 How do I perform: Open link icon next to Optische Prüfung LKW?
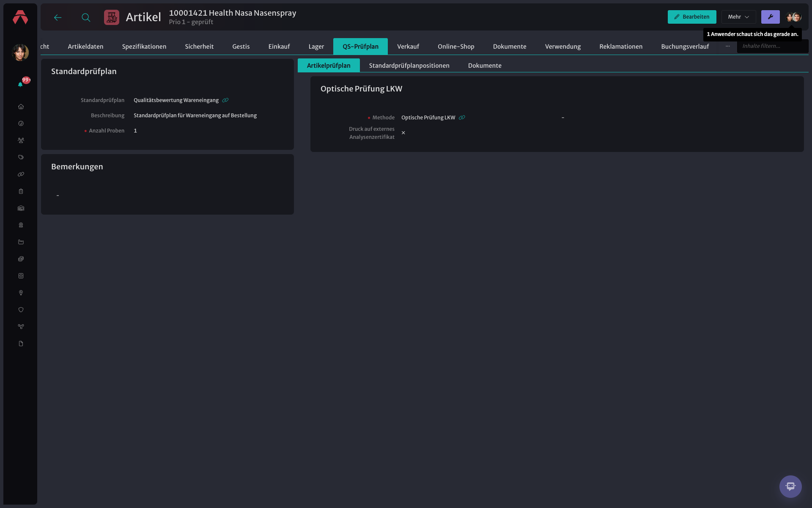[x=462, y=118]
